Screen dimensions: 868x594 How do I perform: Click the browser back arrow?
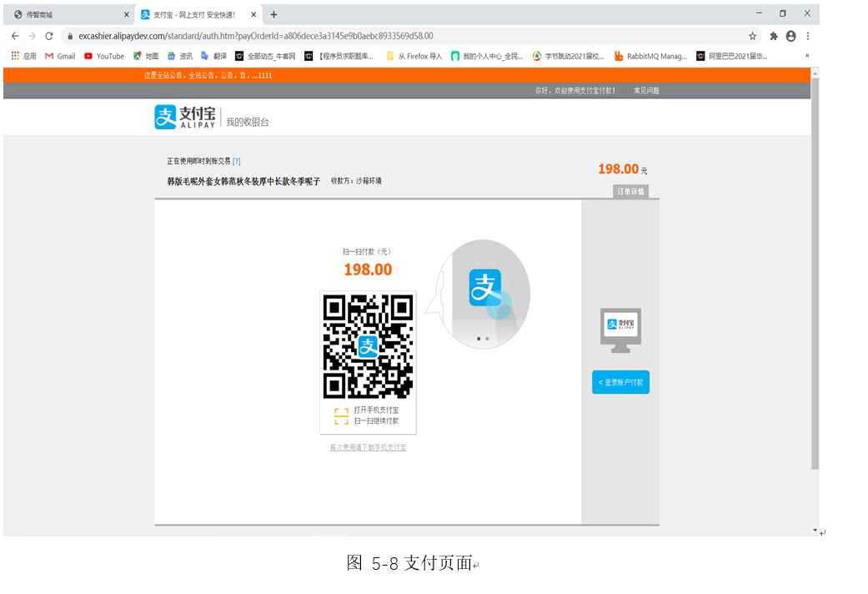pyautogui.click(x=14, y=36)
